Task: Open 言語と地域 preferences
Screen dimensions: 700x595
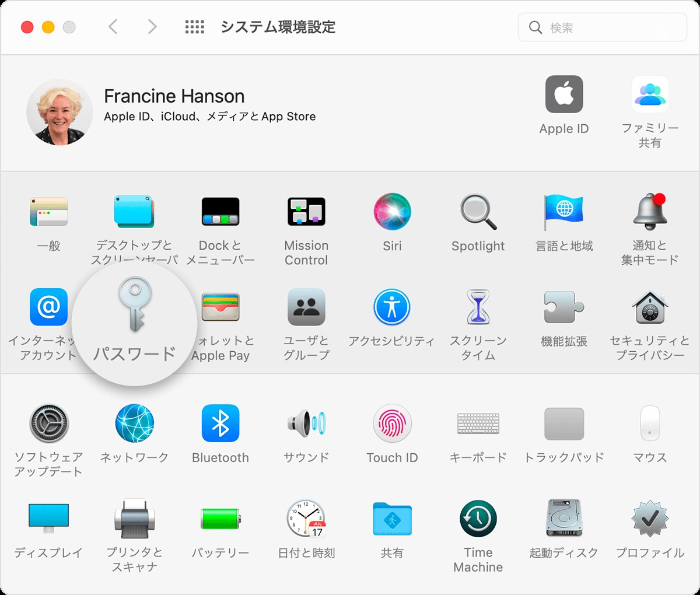Action: pos(564,211)
